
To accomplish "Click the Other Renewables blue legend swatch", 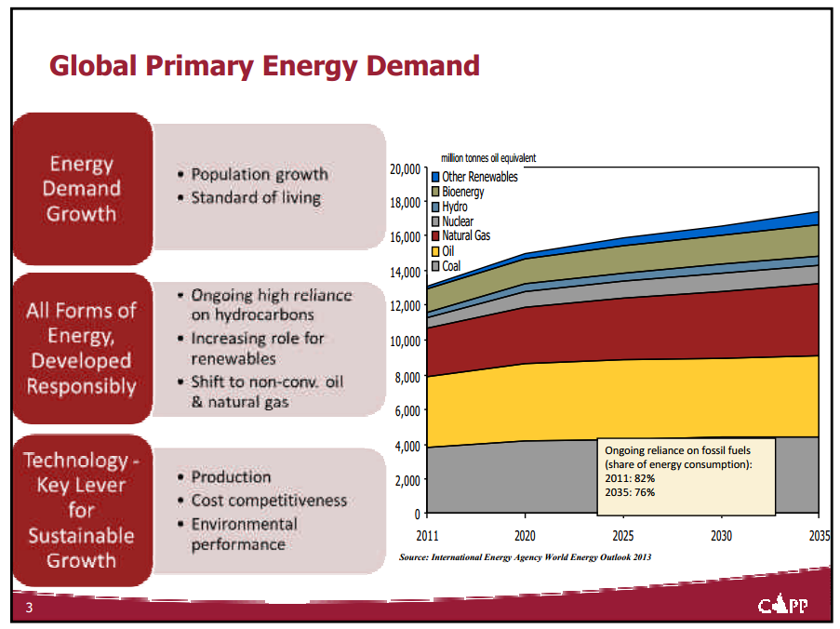I will point(435,177).
